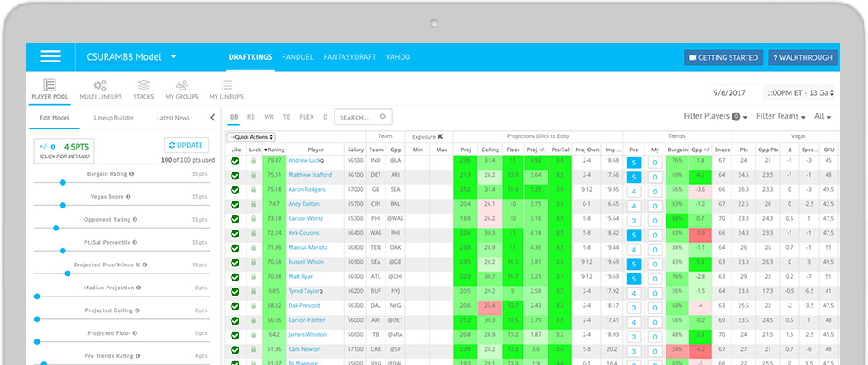The image size is (868, 365).
Task: Click the Getting Started button
Action: tap(724, 57)
